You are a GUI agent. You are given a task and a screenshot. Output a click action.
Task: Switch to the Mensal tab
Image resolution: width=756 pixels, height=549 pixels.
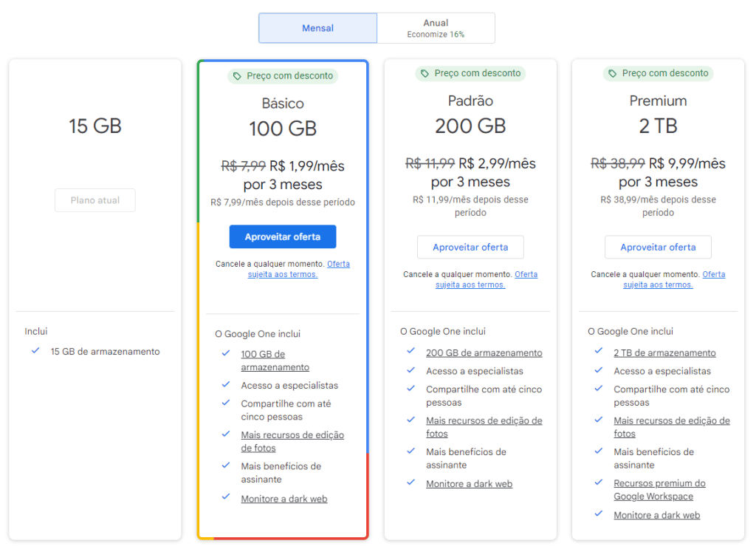click(317, 27)
